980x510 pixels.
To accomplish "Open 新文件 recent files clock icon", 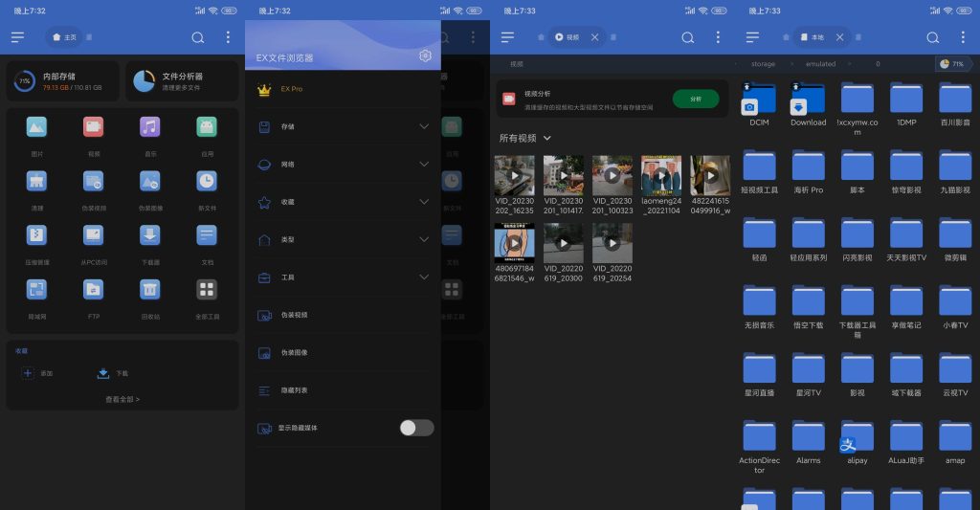I will (x=207, y=181).
